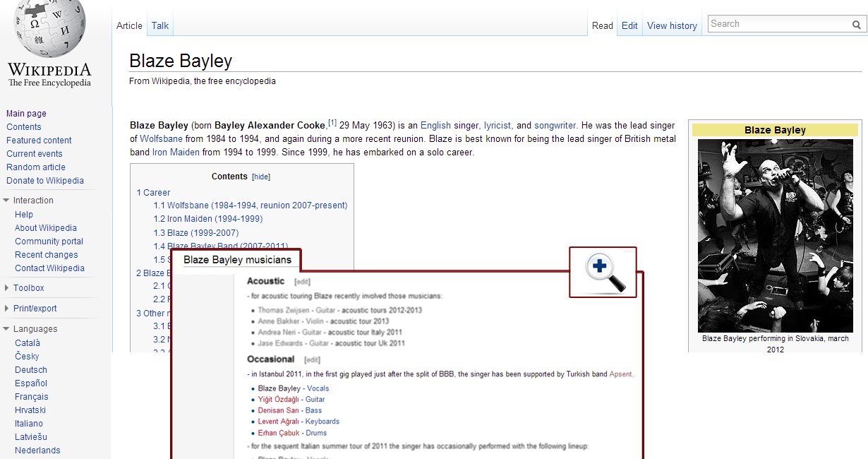Open Erhan Çabuk musician link
The image size is (868, 459).
[x=279, y=433]
